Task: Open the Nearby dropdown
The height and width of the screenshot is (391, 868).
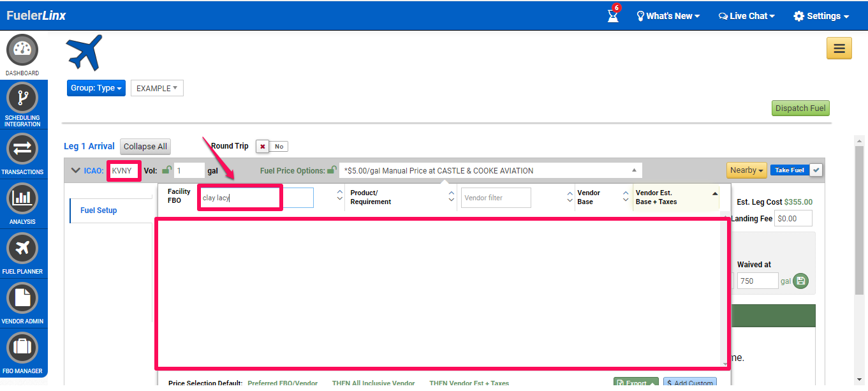Action: pos(746,170)
